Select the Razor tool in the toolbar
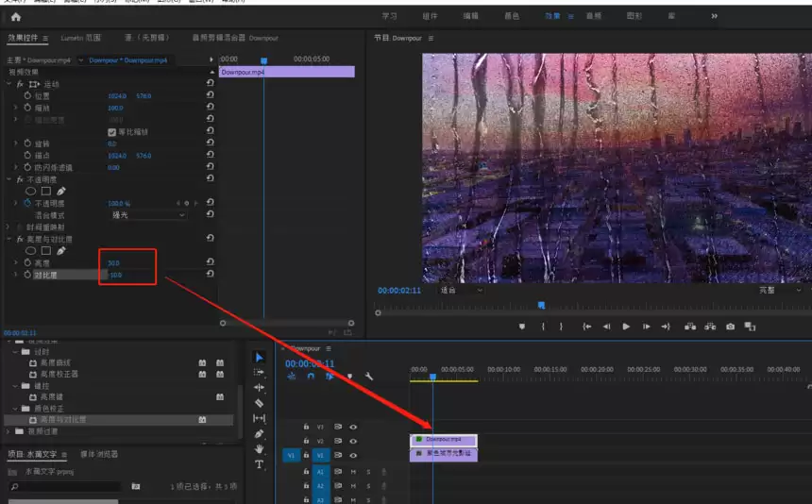The height and width of the screenshot is (504, 812). point(260,403)
